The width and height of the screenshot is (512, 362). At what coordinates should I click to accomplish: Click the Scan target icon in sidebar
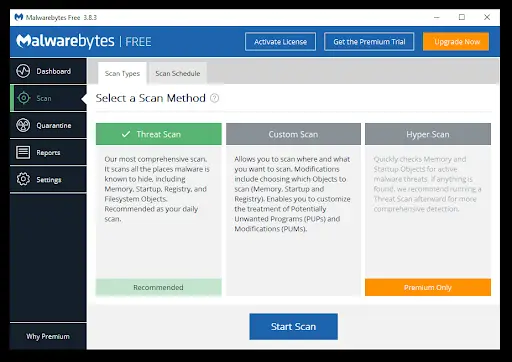tap(24, 98)
